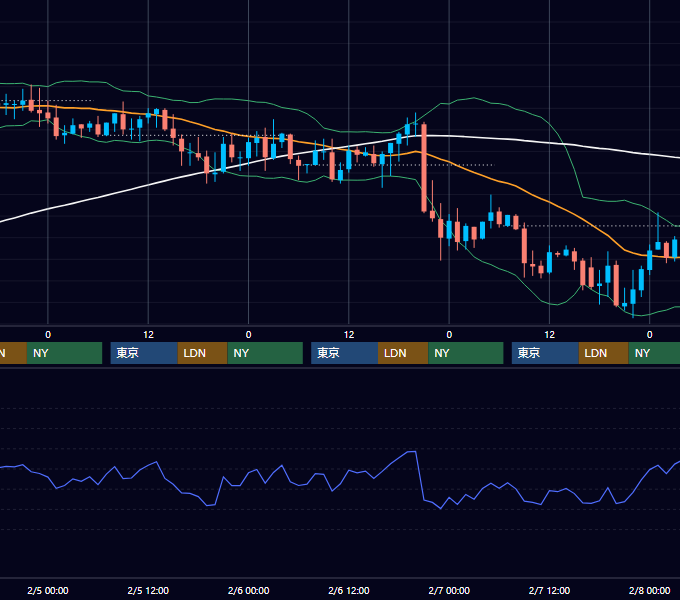Click the LDN session block on 2/5
Image resolution: width=680 pixels, height=600 pixels.
203,353
